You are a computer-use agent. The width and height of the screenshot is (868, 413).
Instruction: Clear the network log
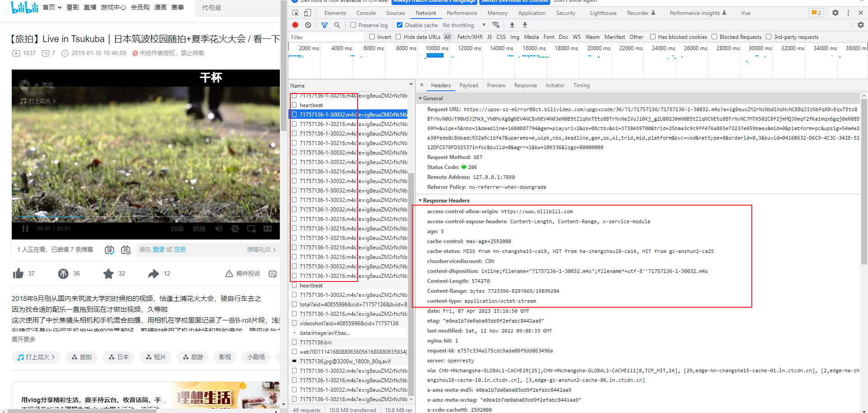[308, 25]
